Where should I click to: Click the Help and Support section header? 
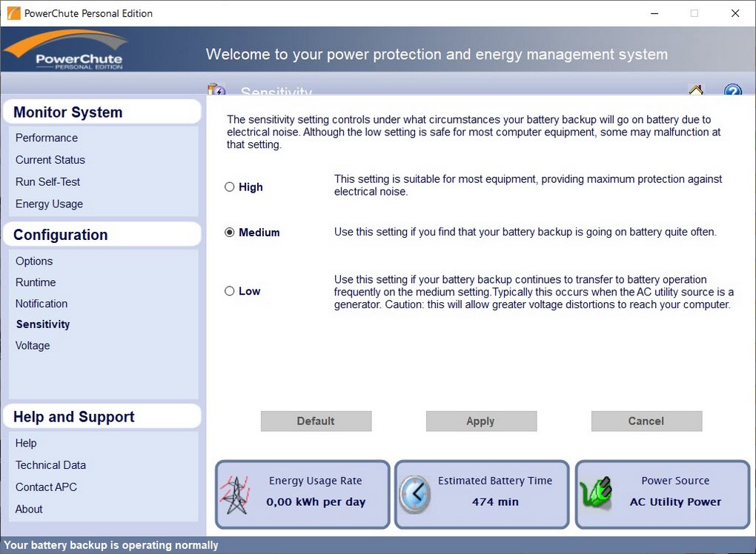pos(102,417)
